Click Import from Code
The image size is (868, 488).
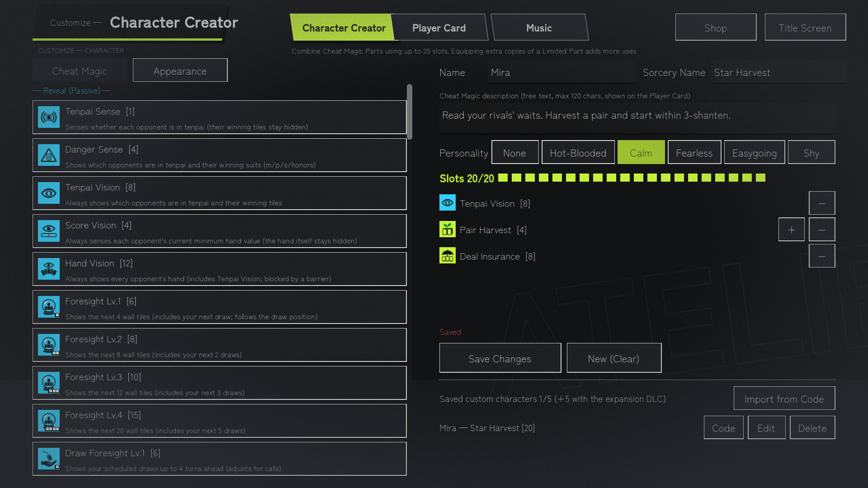point(784,399)
